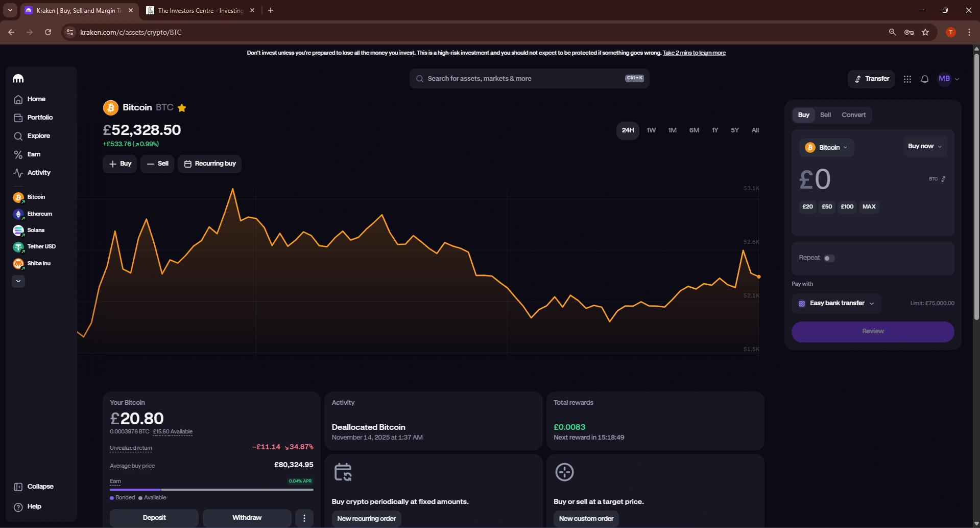This screenshot has width=980, height=528.
Task: Click the Transfer button
Action: 871,79
